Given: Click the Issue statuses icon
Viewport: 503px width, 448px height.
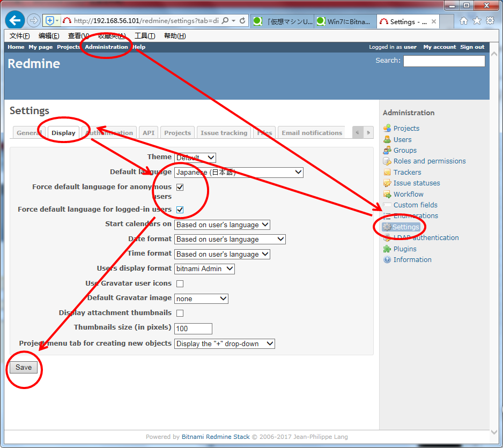Looking at the screenshot, I should coord(387,183).
